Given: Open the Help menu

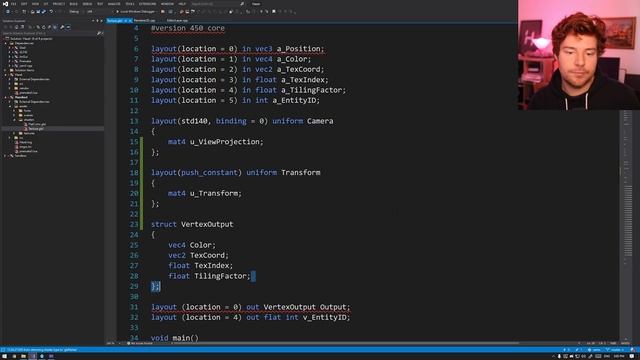Looking at the screenshot, I should (182, 4).
